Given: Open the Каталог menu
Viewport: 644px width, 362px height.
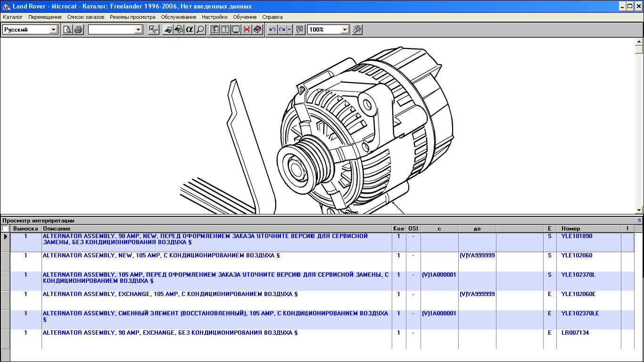Looking at the screenshot, I should coord(13,17).
